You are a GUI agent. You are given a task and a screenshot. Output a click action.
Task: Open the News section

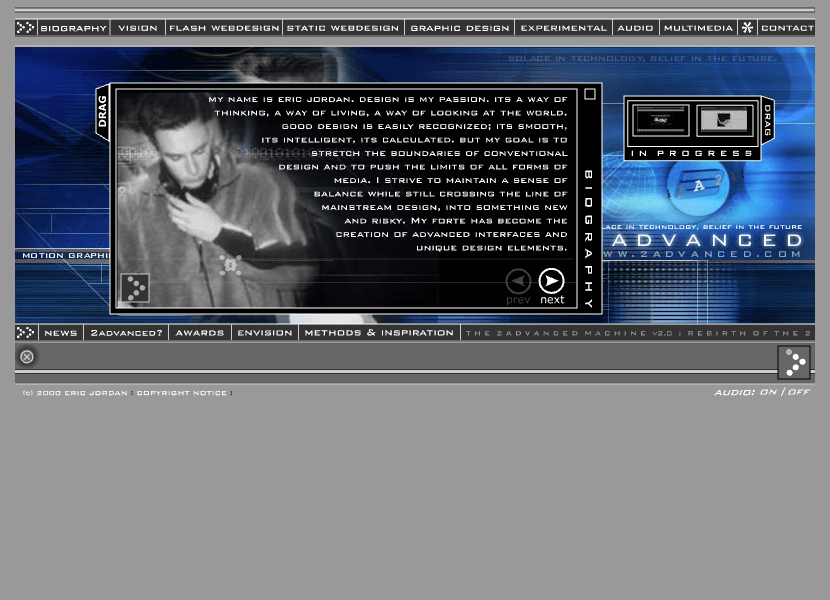[61, 333]
